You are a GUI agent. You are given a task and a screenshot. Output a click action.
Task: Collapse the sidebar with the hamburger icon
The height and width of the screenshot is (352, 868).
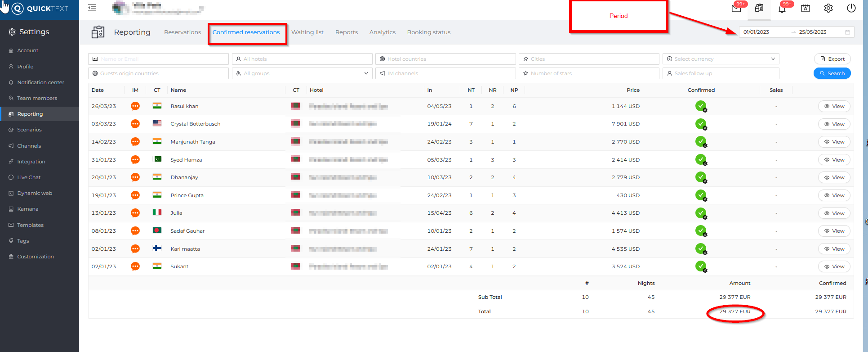point(92,8)
